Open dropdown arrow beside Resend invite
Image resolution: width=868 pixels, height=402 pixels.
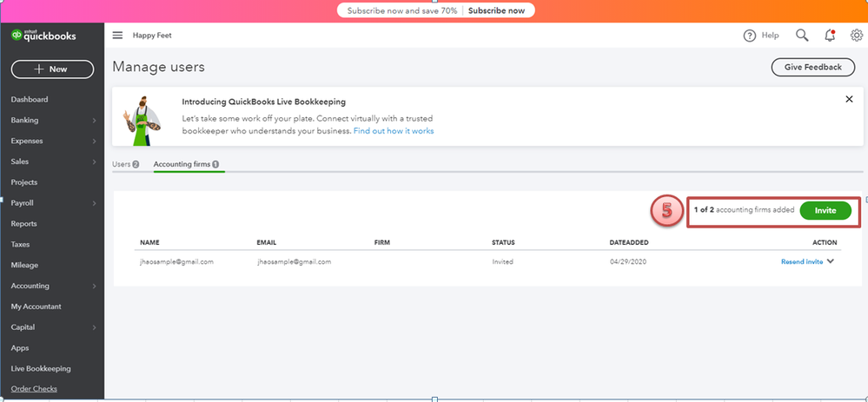831,261
